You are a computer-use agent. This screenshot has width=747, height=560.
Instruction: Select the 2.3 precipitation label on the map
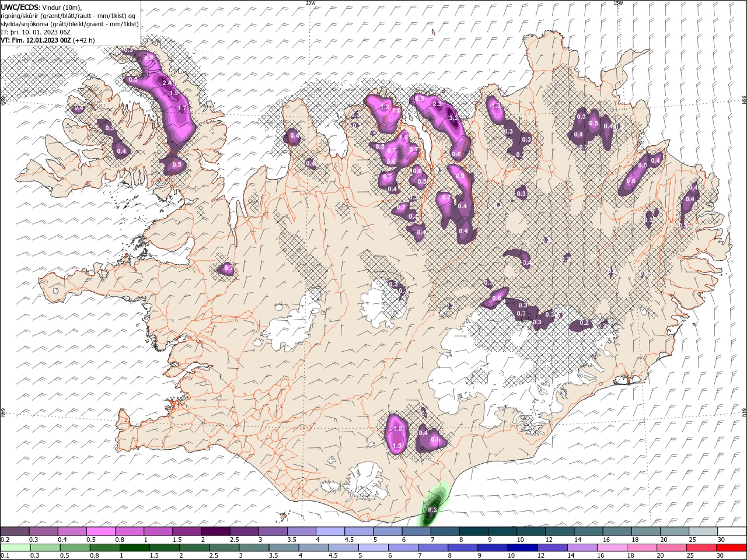(438, 104)
